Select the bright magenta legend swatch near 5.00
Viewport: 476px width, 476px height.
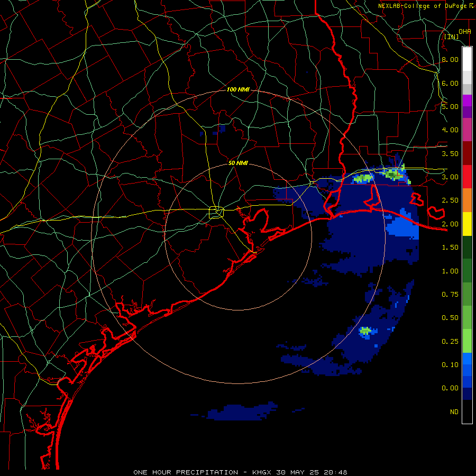coord(467,100)
